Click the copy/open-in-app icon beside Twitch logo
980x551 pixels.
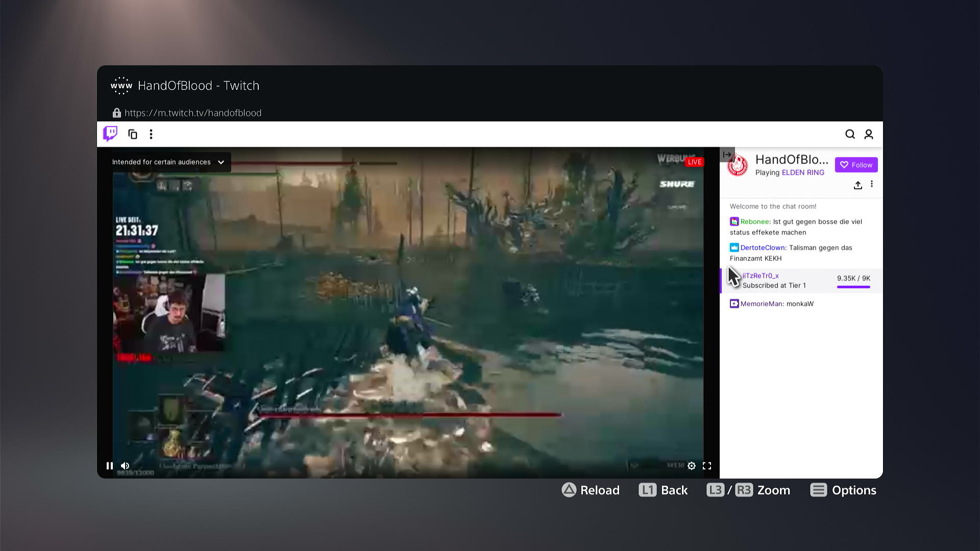[x=133, y=134]
